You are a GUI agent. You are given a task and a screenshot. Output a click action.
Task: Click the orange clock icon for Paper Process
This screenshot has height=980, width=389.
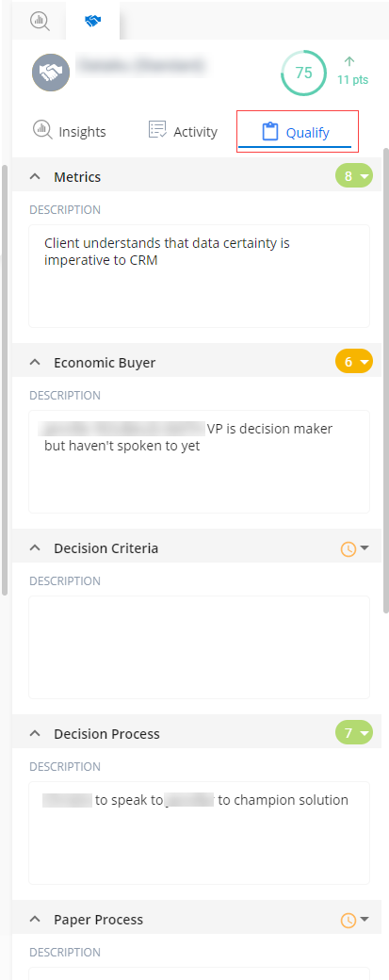click(348, 920)
